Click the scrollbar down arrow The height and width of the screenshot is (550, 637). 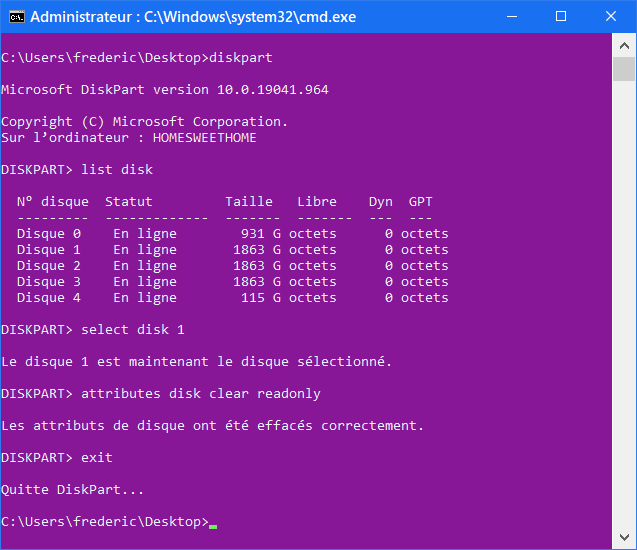[x=624, y=537]
